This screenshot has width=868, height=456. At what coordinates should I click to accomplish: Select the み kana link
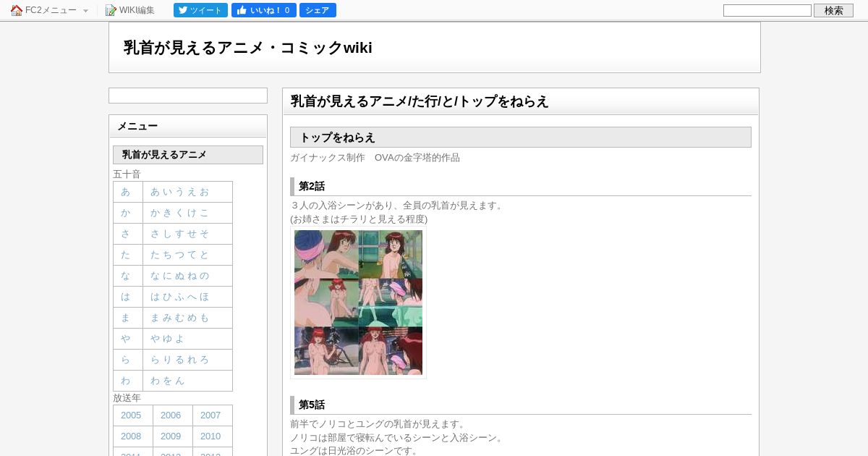coord(168,318)
